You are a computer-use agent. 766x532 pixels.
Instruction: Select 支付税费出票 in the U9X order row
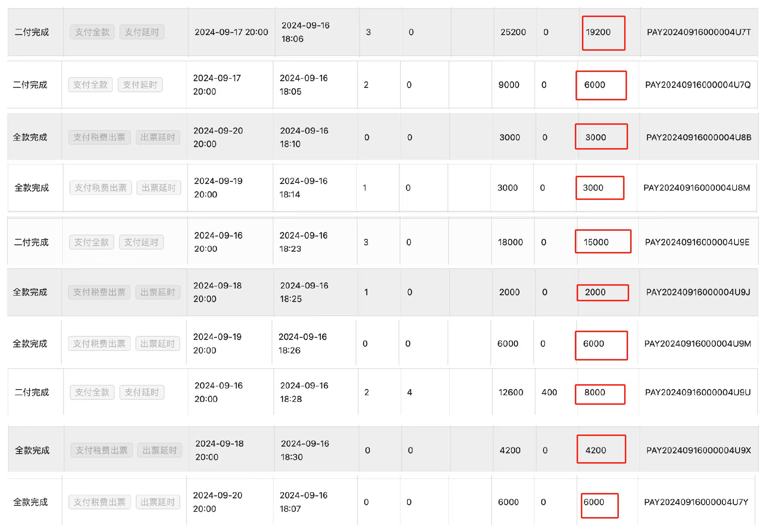101,450
